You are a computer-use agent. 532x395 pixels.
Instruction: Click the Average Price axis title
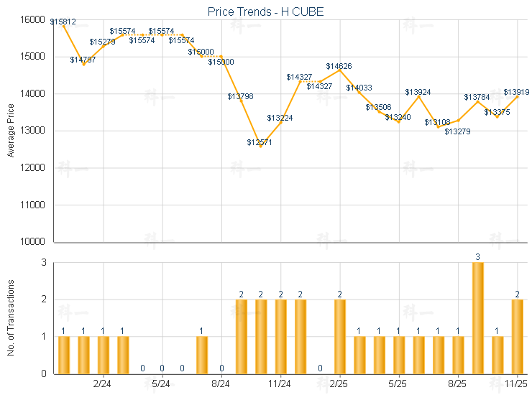pos(11,131)
